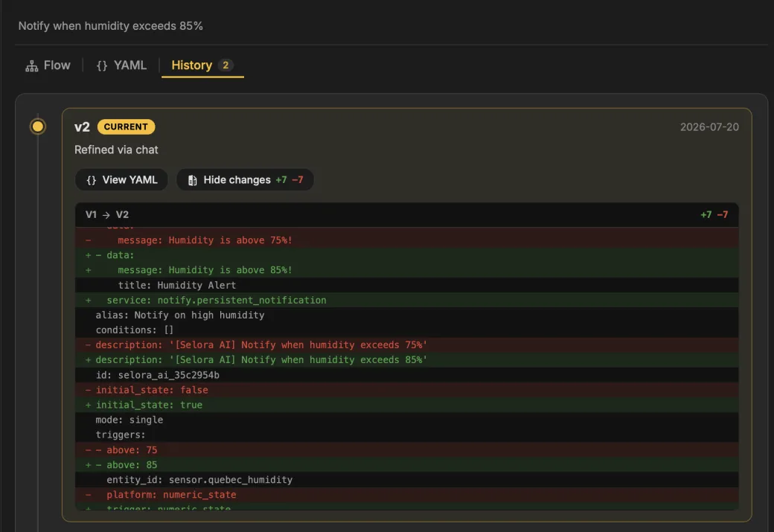Click Hide changes button
Screen dimensions: 774x532
[245, 179]
